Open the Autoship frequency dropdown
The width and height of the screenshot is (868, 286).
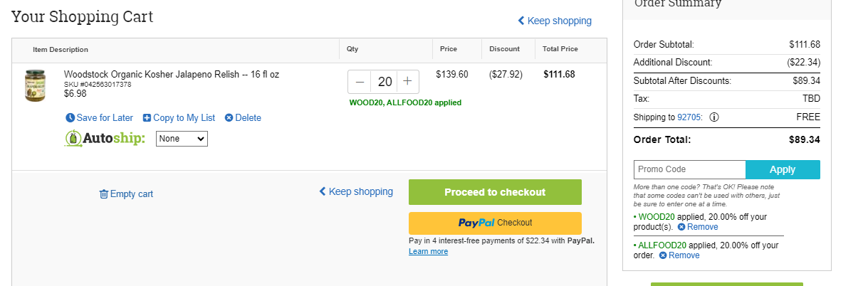point(182,139)
